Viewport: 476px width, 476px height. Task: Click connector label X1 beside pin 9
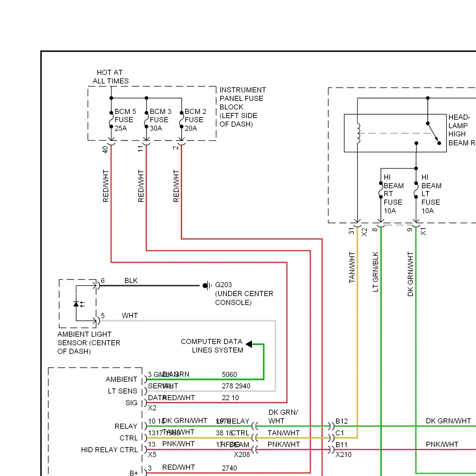coord(423,231)
